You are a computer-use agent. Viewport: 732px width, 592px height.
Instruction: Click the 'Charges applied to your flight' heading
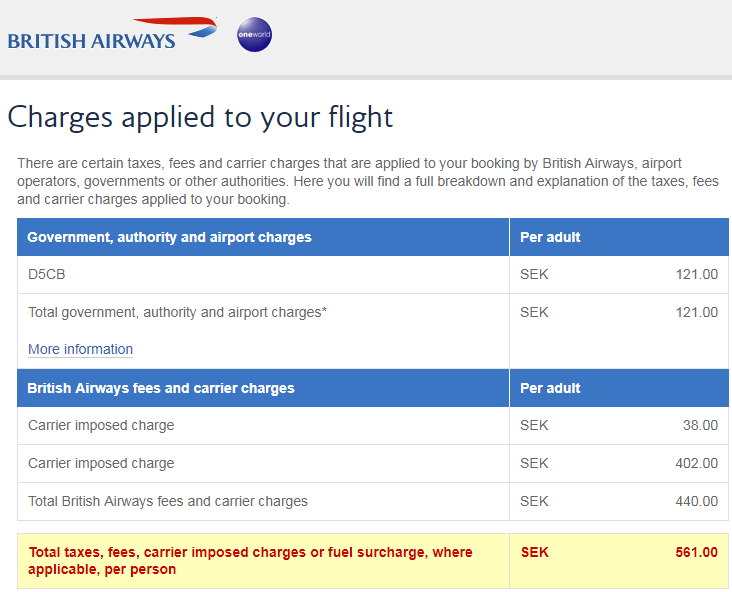pos(200,117)
